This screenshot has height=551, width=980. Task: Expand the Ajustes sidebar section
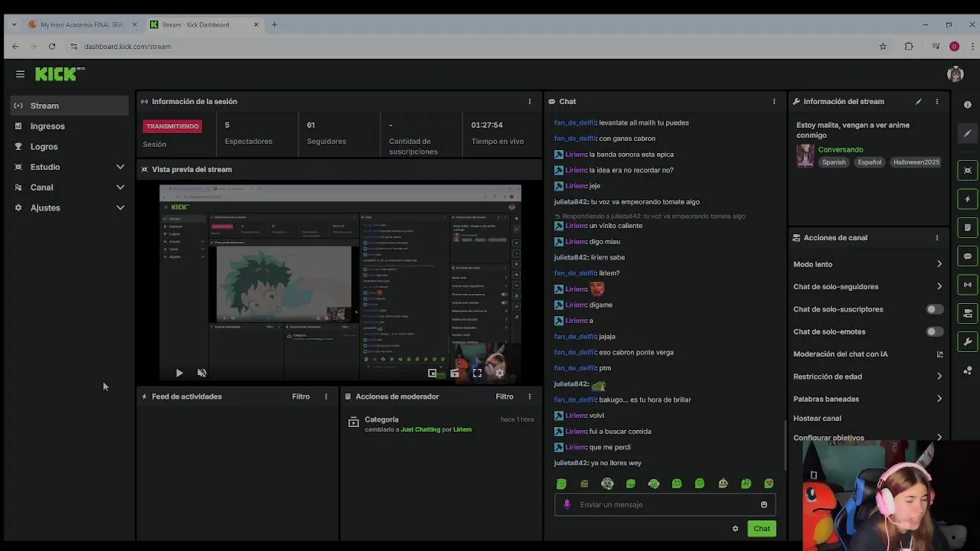coord(120,207)
